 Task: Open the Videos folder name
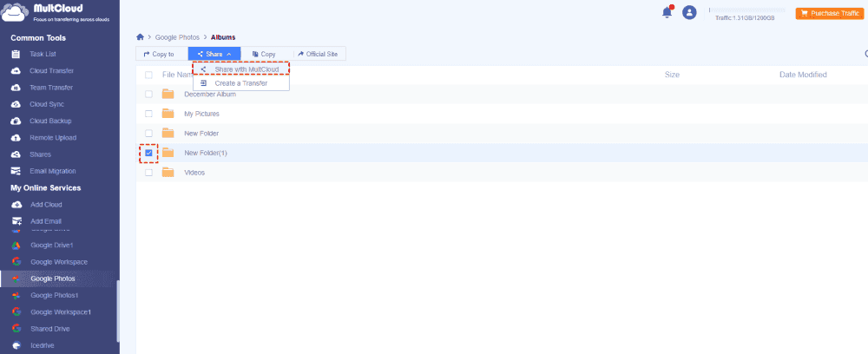(194, 173)
